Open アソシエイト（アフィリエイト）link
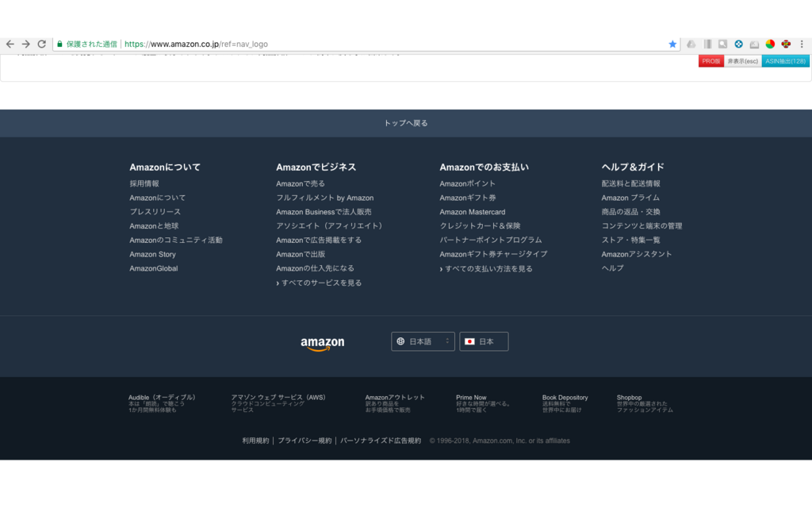 click(330, 226)
